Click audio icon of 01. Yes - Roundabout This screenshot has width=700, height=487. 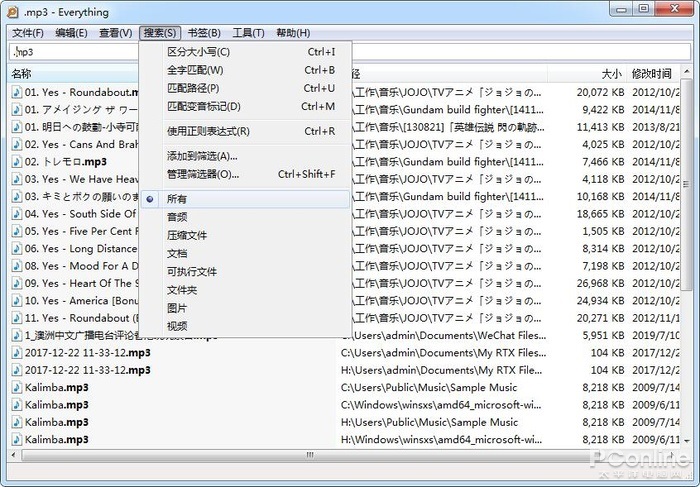[x=17, y=92]
